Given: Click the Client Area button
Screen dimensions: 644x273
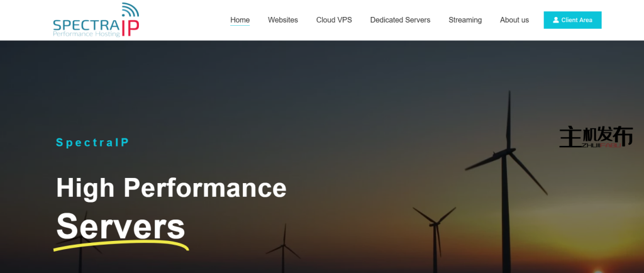Looking at the screenshot, I should [572, 20].
